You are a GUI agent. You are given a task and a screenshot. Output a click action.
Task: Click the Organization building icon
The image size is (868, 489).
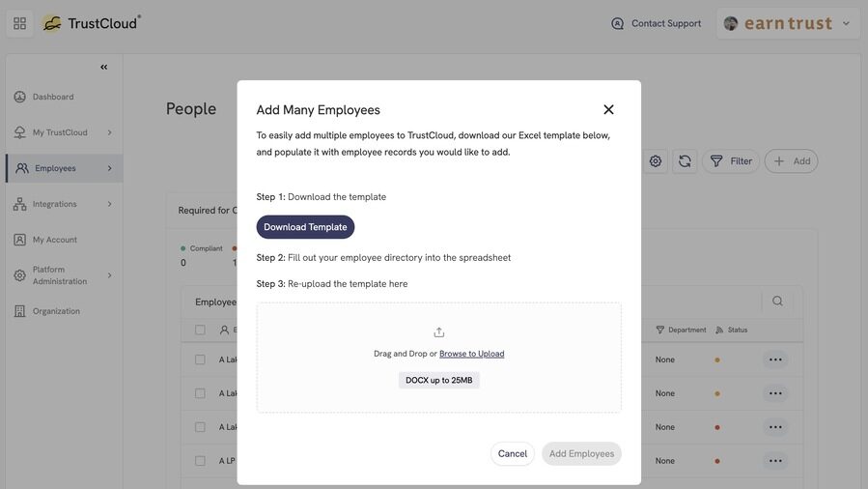(x=20, y=310)
